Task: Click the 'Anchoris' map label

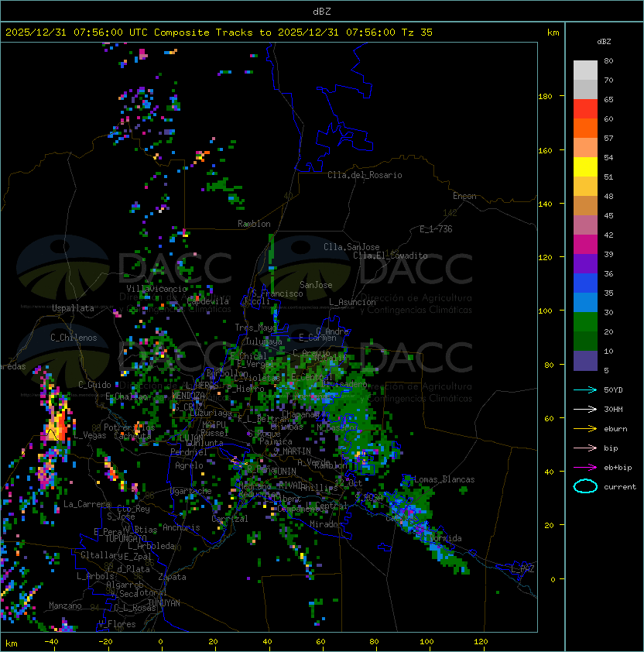Action: 181,527
